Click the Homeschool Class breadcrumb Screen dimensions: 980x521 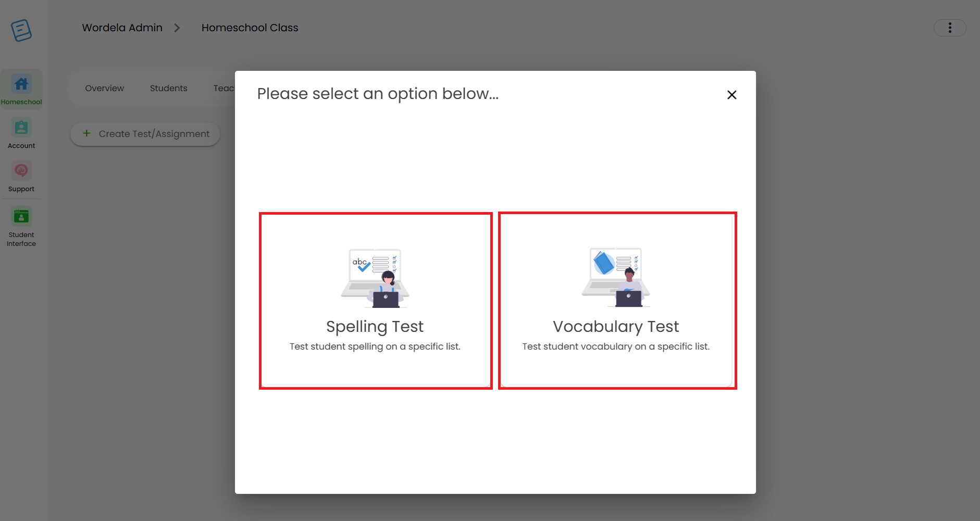(x=250, y=28)
